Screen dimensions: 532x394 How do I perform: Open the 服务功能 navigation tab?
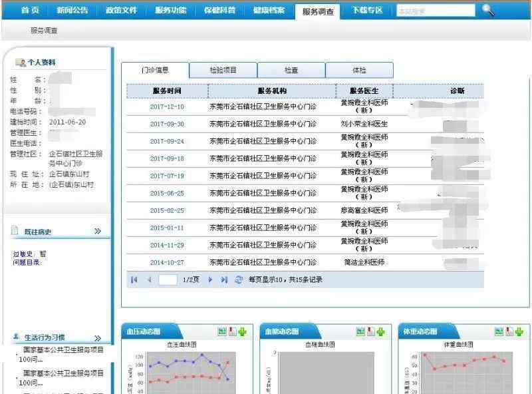pyautogui.click(x=170, y=10)
